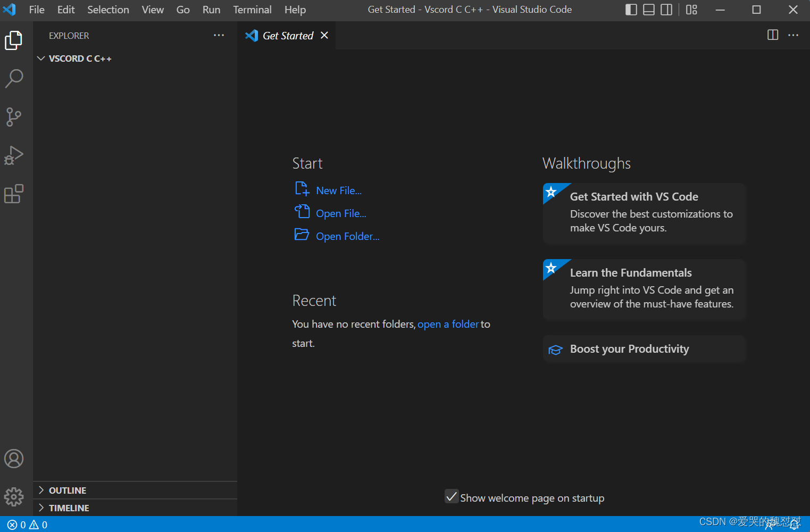Toggle the panel layout control in the title bar
Viewport: 810px width, 532px height.
pos(648,10)
